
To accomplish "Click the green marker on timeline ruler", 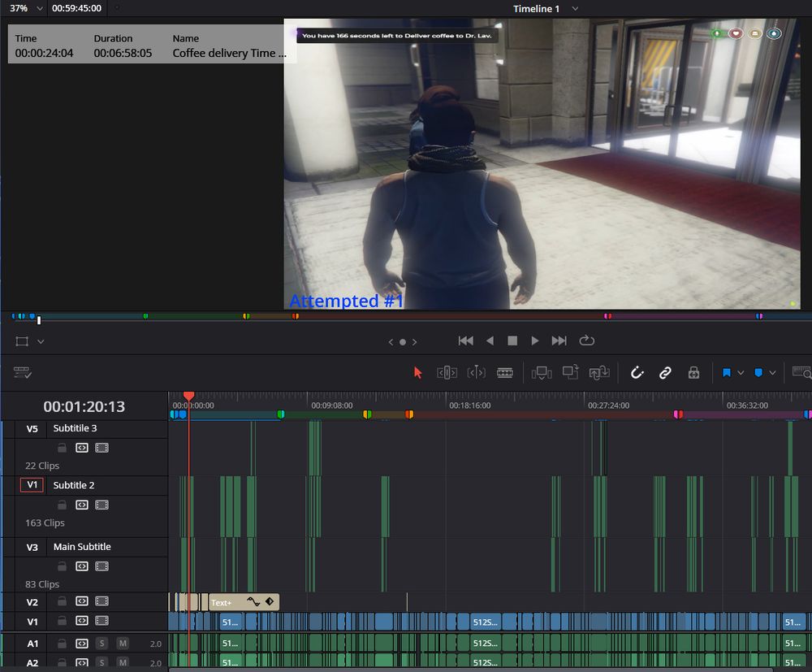I will click(x=281, y=414).
